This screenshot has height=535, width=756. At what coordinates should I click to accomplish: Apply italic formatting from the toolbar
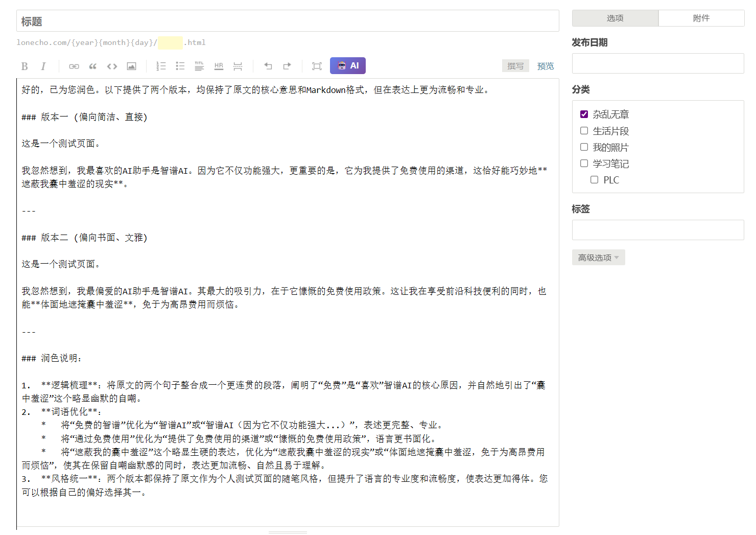coord(43,66)
